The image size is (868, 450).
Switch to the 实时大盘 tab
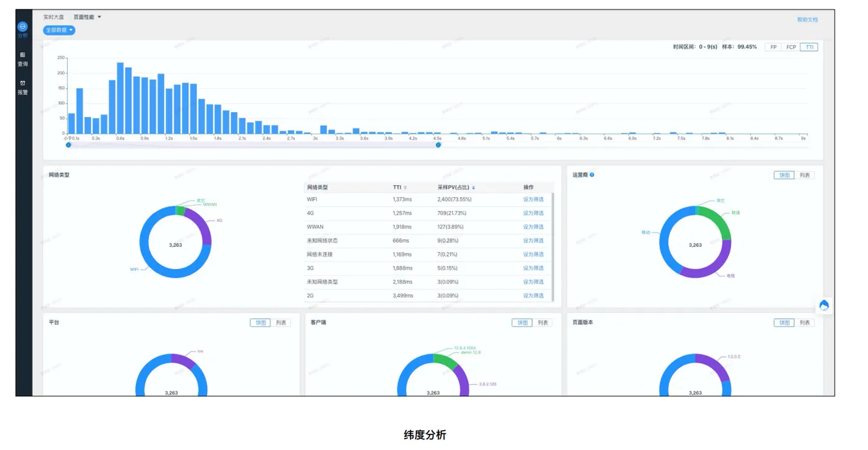(x=53, y=17)
